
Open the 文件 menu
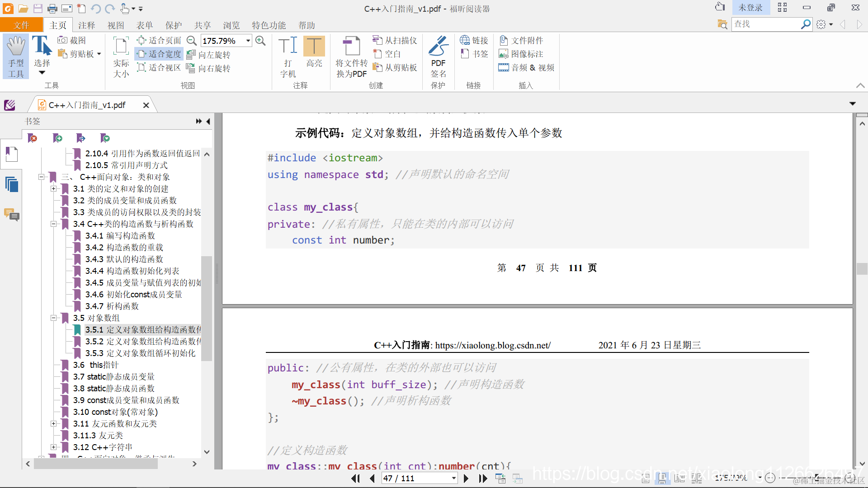tap(21, 25)
